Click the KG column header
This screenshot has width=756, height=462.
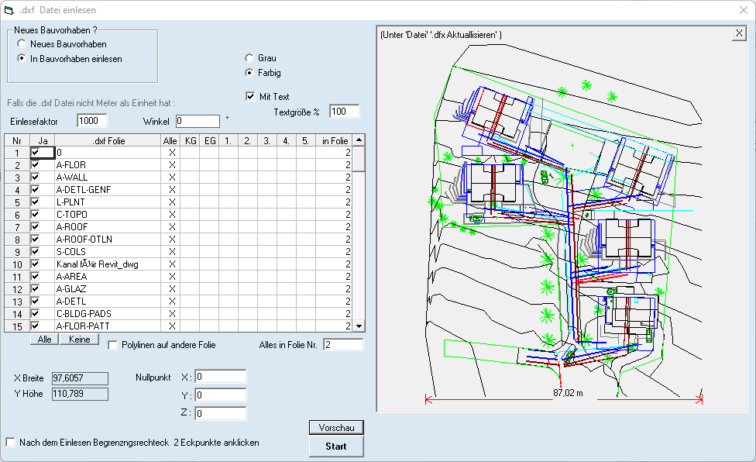[190, 141]
